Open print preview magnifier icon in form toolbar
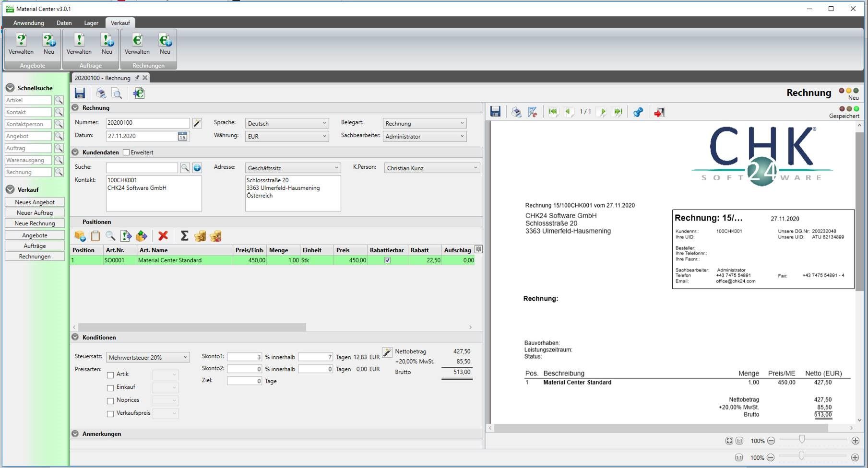The width and height of the screenshot is (868, 468). 116,93
